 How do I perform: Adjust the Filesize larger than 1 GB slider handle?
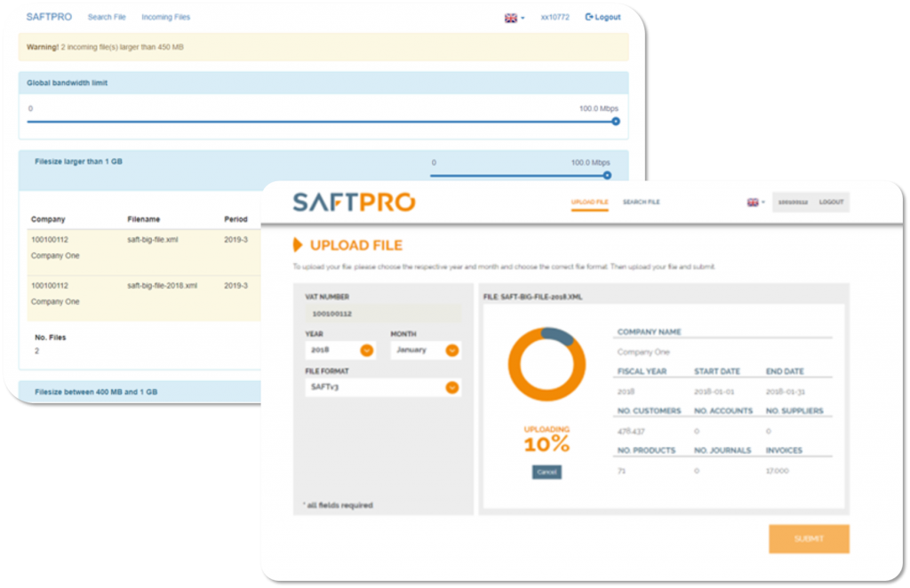(607, 175)
